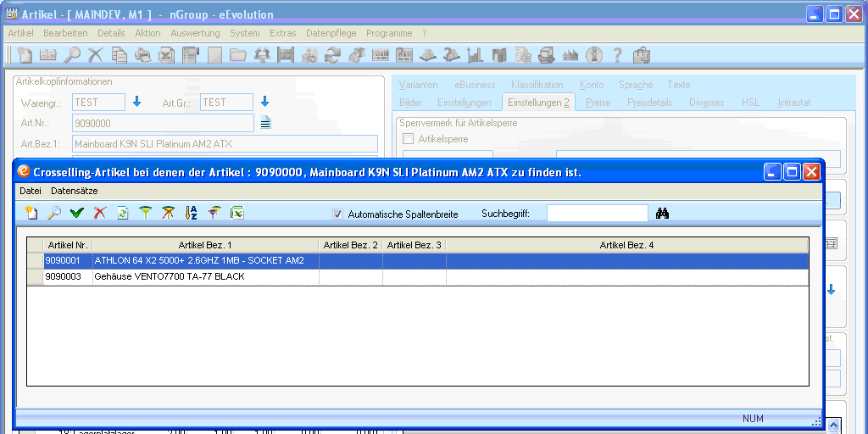Click into the Suchbegriff input field

(597, 214)
